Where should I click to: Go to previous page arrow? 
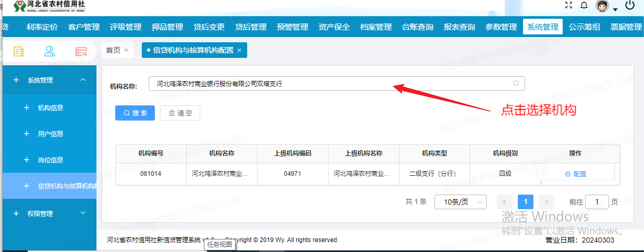[505, 202]
